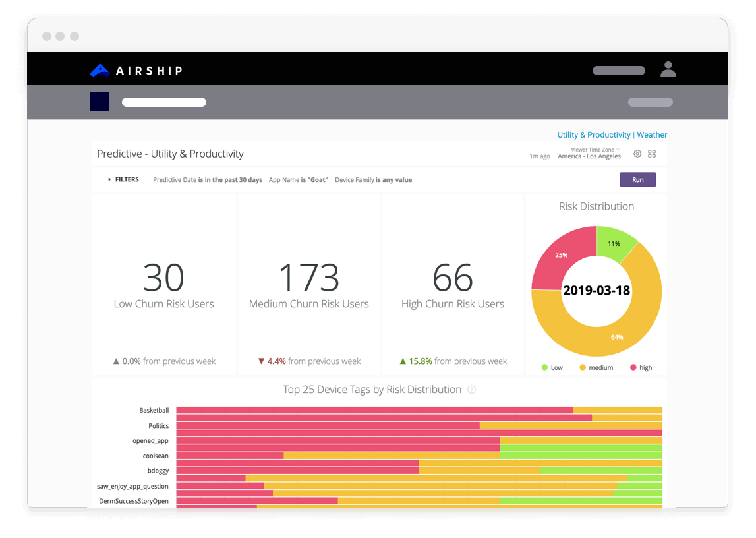
Task: Click the Airship logo
Action: (x=136, y=71)
